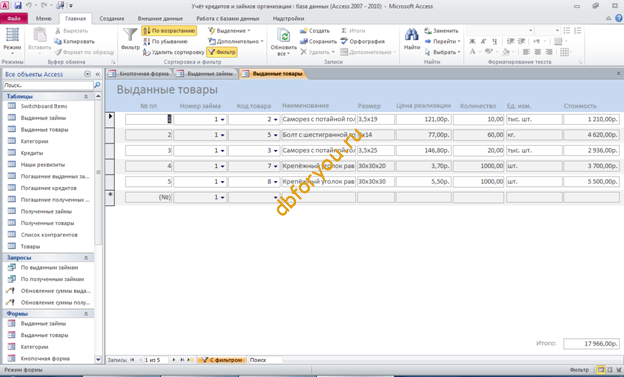
Task: Sort records По возрастанию
Action: coord(169,31)
